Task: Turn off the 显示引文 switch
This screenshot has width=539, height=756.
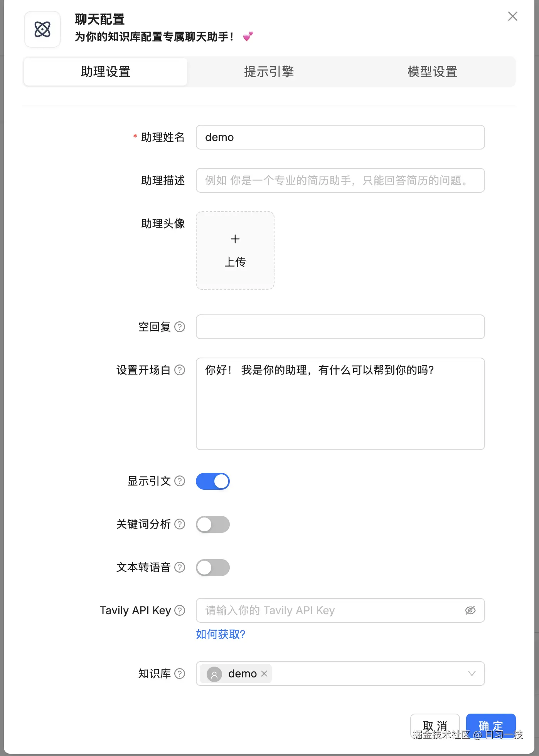Action: (213, 481)
